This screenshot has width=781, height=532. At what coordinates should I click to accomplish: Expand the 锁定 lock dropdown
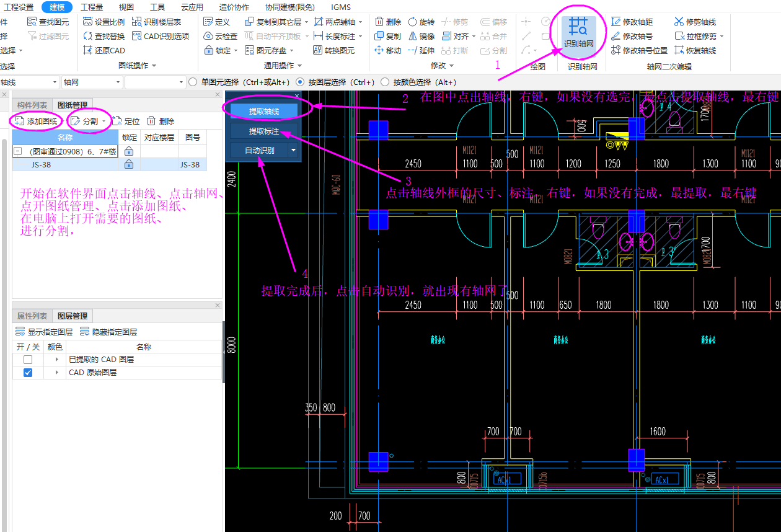coord(236,50)
